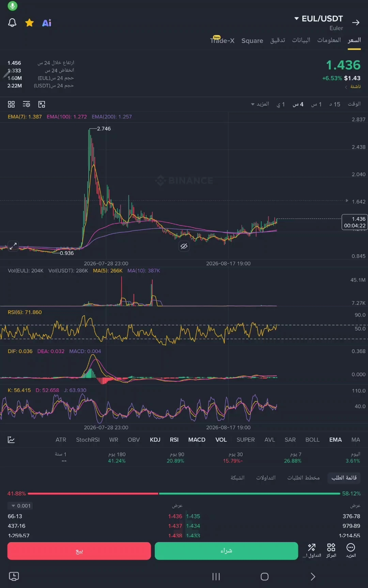Toggle the hide-indicators eye icon on chart
The height and width of the screenshot is (588, 368).
tap(184, 246)
